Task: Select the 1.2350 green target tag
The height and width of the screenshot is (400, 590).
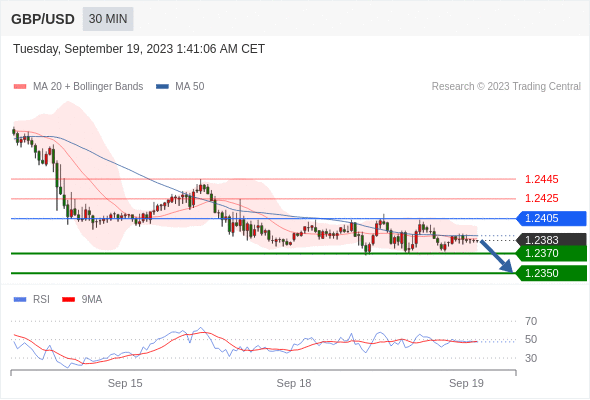Action: (551, 273)
